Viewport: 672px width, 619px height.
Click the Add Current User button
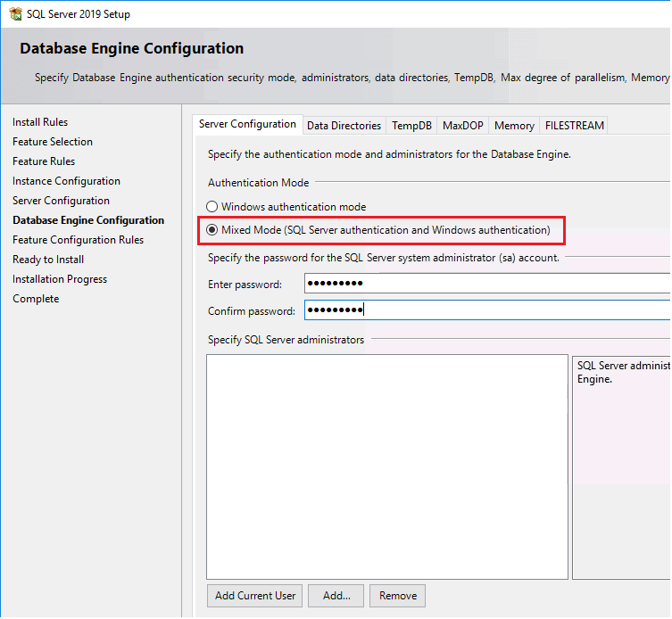point(255,596)
